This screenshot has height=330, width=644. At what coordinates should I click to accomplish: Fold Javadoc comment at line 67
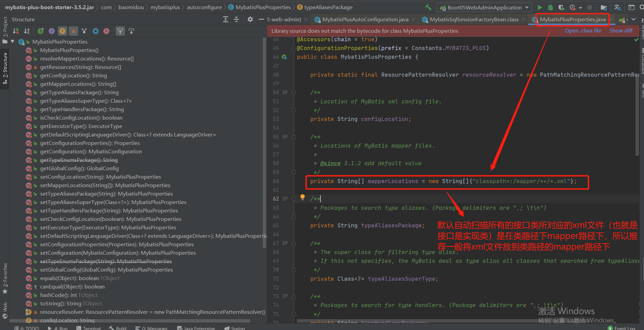(x=294, y=244)
